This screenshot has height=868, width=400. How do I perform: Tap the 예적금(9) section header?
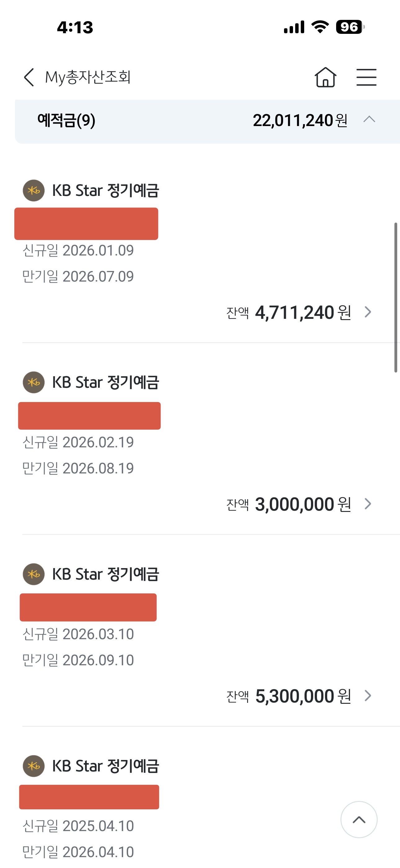[66, 121]
